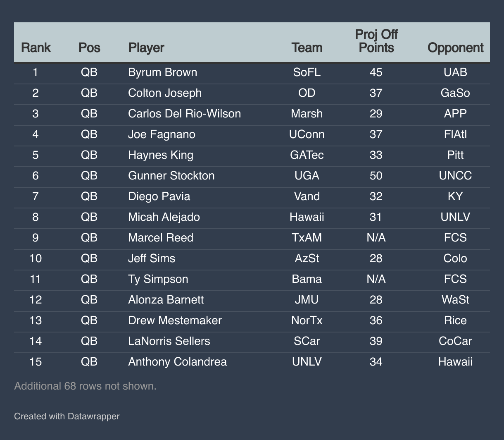Open the Created with Datawrapper link
The image size is (504, 440).
coord(67,416)
